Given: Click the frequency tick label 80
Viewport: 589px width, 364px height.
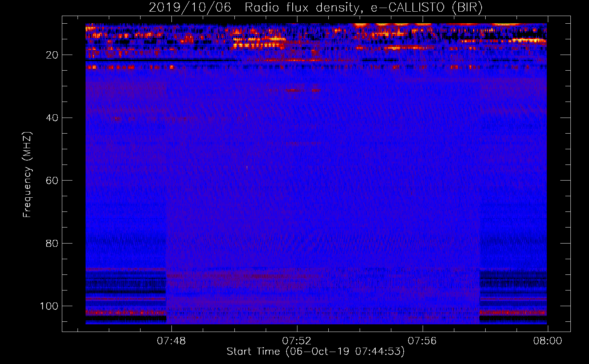Looking at the screenshot, I should pos(52,243).
